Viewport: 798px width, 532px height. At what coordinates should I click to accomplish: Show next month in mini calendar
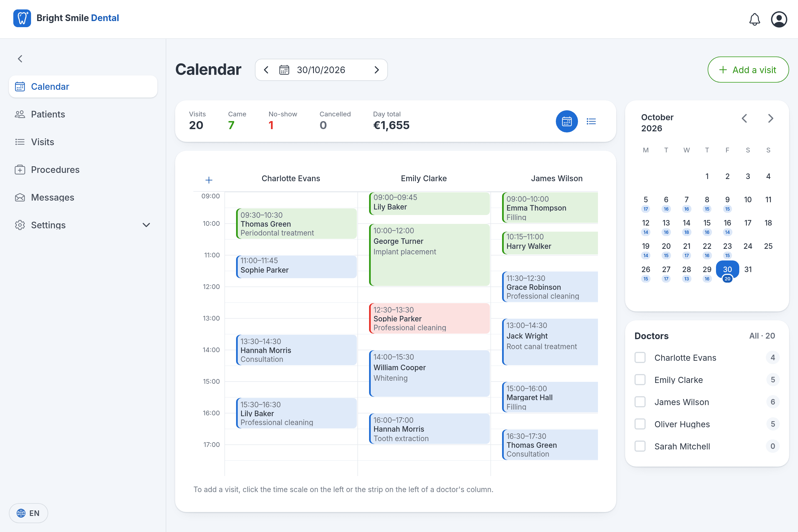click(771, 118)
